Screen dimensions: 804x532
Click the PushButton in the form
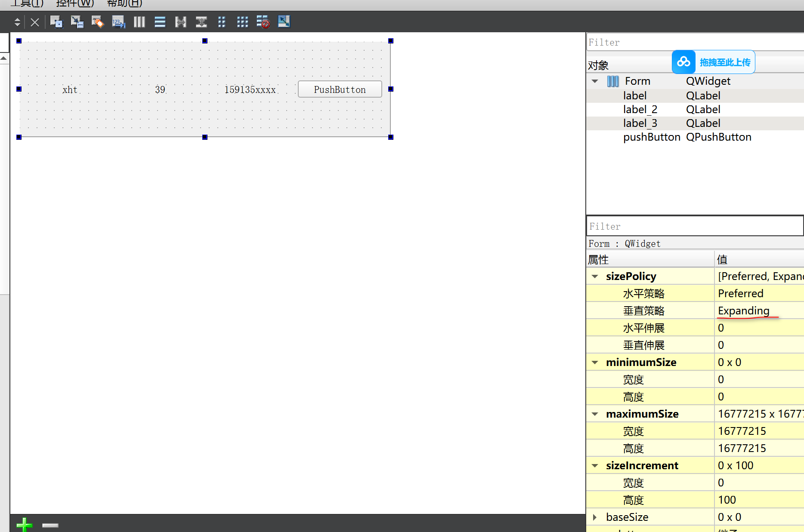[340, 89]
